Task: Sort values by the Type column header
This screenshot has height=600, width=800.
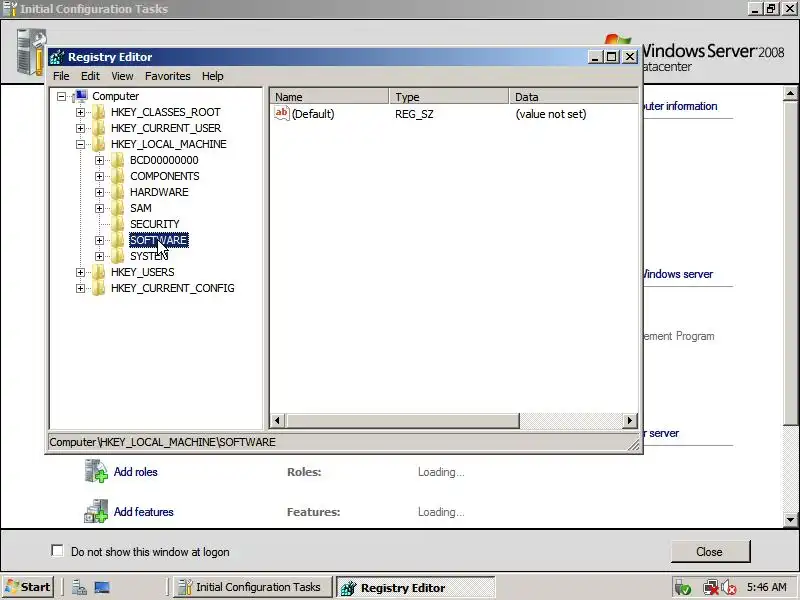Action: pyautogui.click(x=449, y=96)
